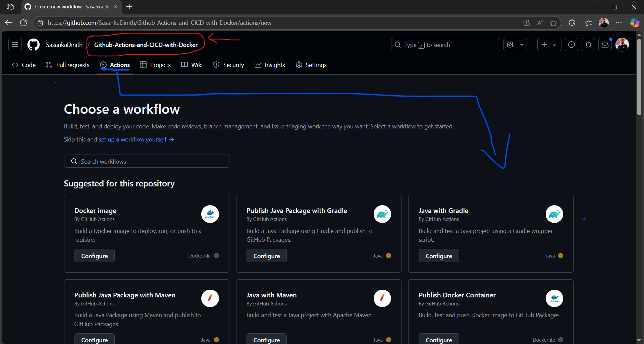The height and width of the screenshot is (344, 644).
Task: Focus the Search workflows input field
Action: [x=147, y=161]
